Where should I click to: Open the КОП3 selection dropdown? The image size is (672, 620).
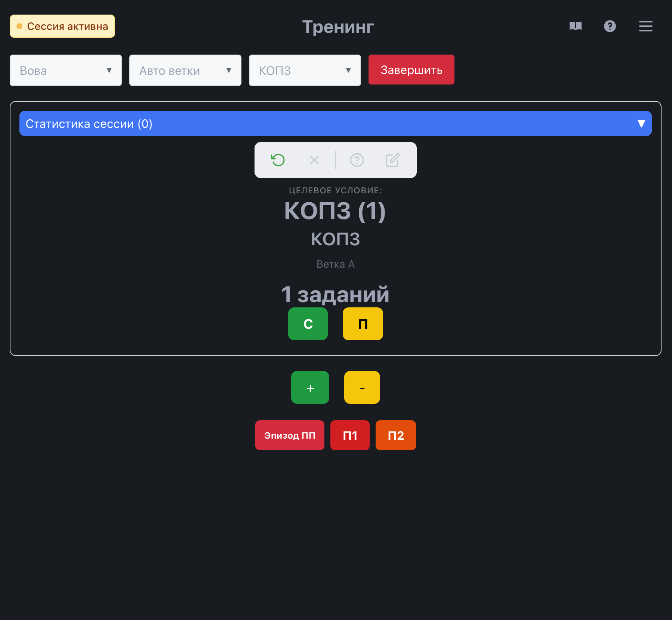pos(305,70)
